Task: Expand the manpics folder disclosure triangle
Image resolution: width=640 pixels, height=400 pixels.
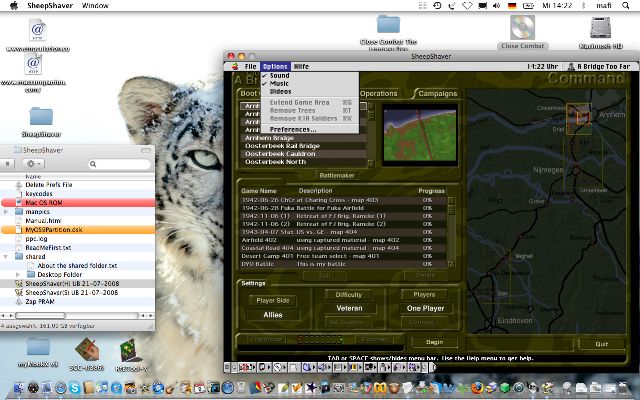Action: coord(6,212)
